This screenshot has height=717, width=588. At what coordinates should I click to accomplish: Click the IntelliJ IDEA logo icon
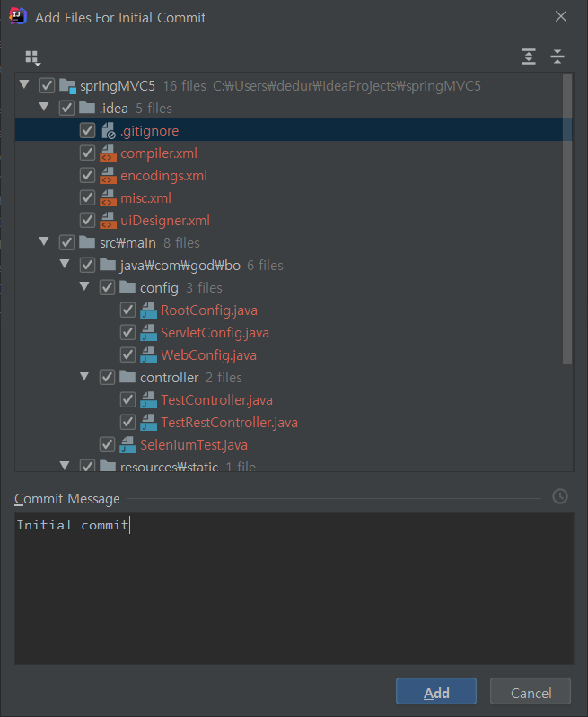[17, 16]
